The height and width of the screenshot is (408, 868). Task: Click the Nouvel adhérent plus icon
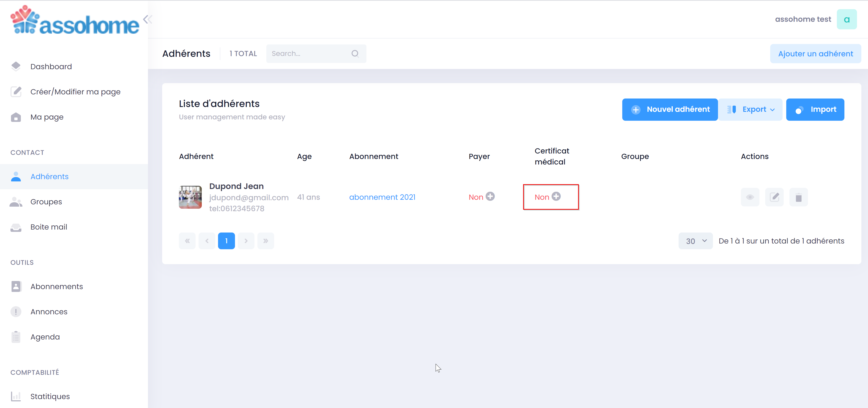(x=636, y=110)
